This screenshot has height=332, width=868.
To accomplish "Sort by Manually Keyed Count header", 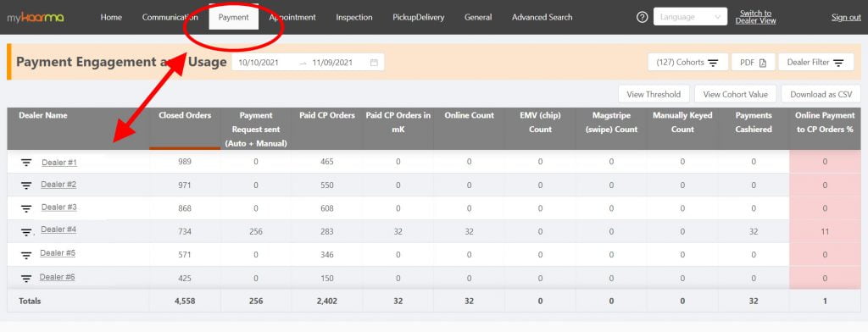I will pos(682,129).
